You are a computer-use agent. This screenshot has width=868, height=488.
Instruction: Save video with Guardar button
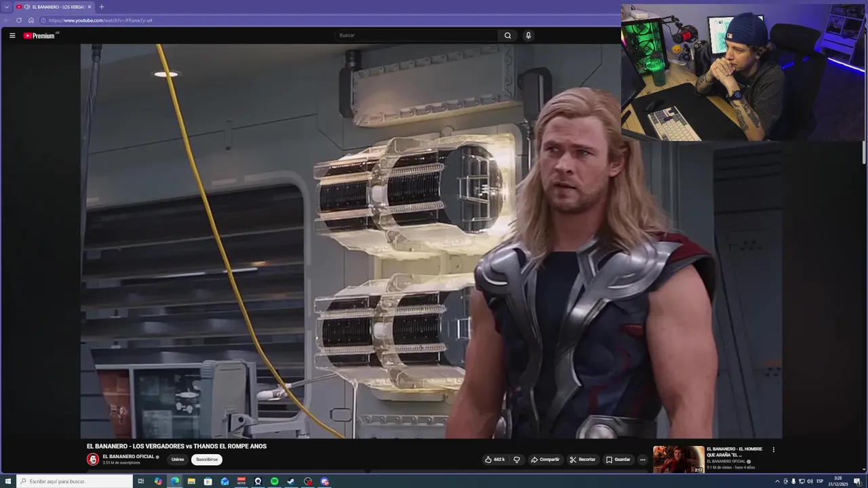[x=618, y=460]
